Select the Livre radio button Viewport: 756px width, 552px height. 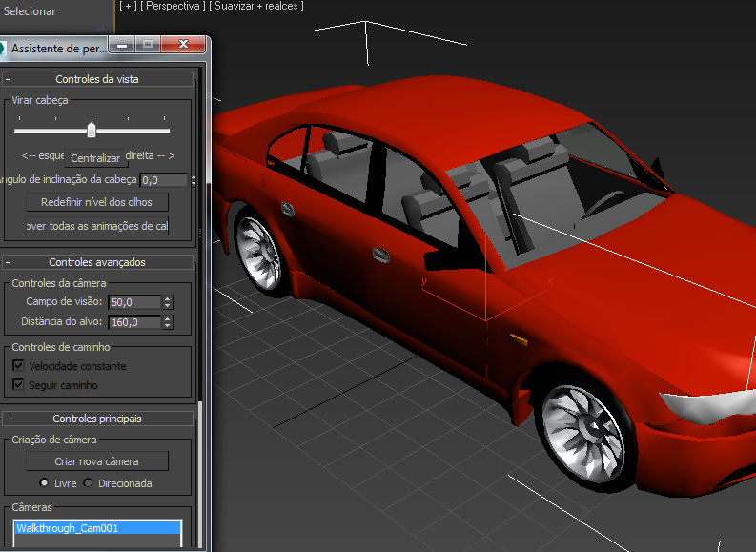[x=44, y=482]
